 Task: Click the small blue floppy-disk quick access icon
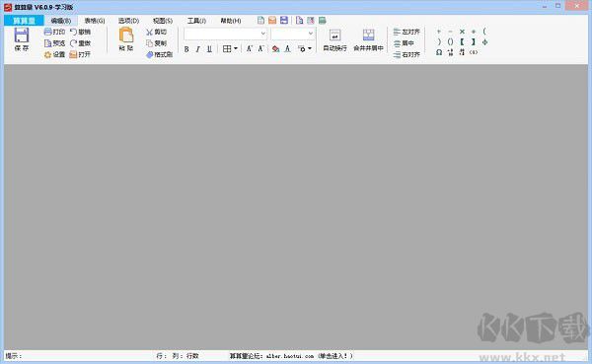click(284, 20)
